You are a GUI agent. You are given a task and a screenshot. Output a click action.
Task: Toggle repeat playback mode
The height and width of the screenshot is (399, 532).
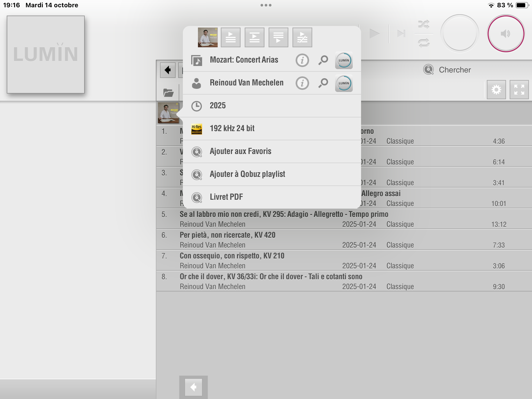click(x=424, y=43)
